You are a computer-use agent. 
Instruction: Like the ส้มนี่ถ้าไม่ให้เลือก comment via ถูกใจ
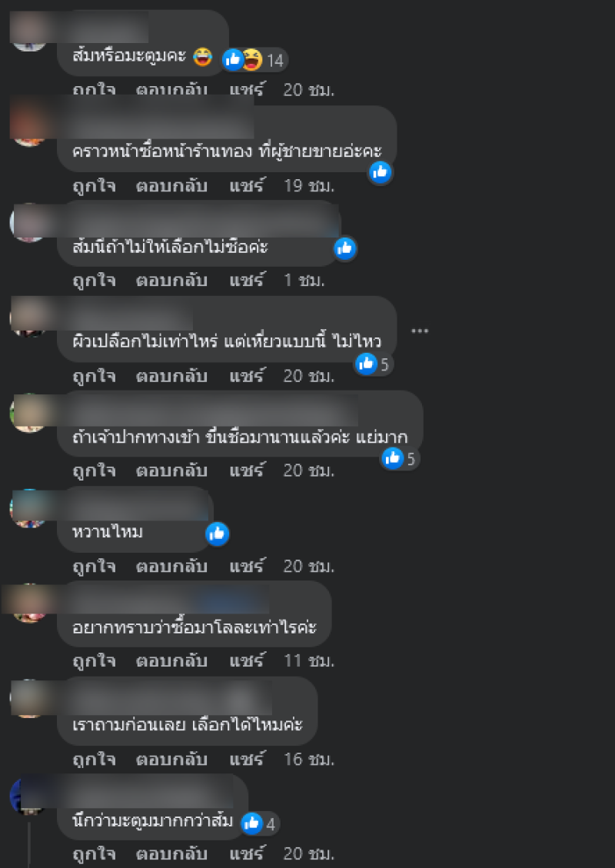click(94, 281)
